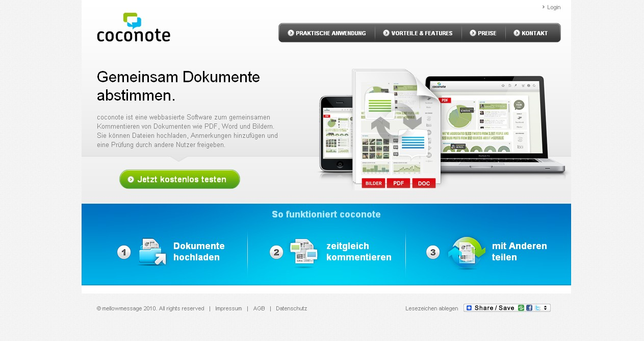View the AGB page link
644x341 pixels.
pos(259,308)
